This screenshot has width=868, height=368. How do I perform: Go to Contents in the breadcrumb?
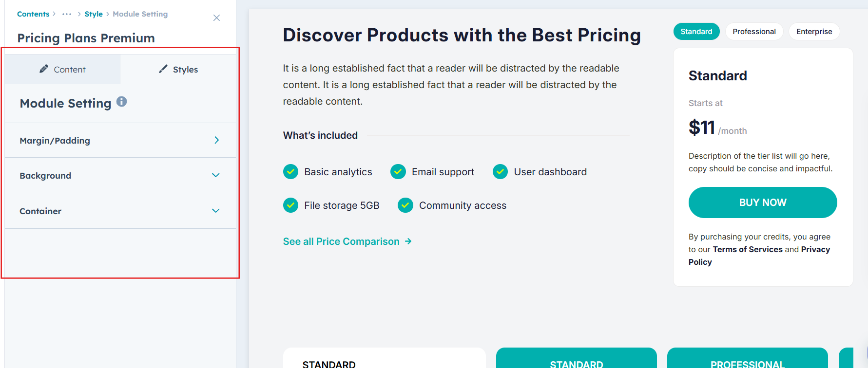(33, 14)
